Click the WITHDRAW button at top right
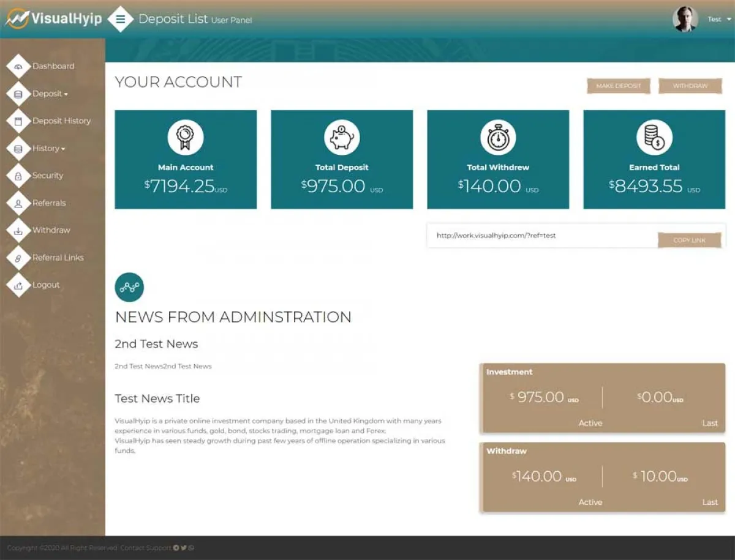Viewport: 735px width, 560px height. (x=690, y=86)
